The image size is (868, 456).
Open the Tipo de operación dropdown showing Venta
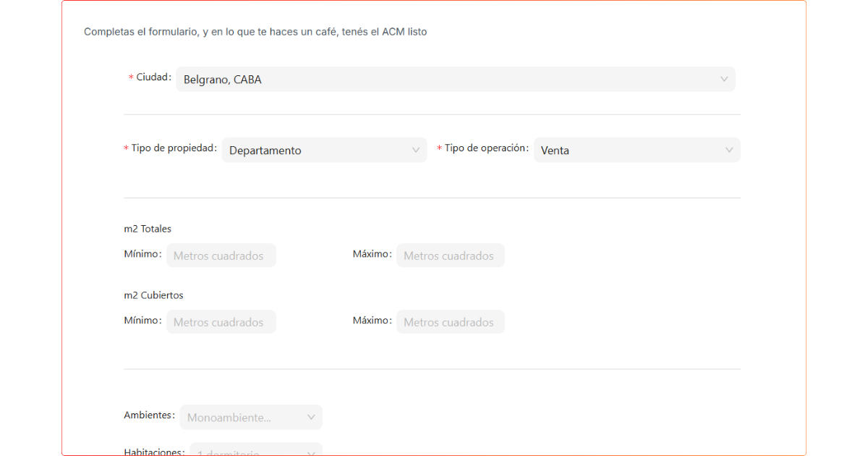pyautogui.click(x=629, y=151)
